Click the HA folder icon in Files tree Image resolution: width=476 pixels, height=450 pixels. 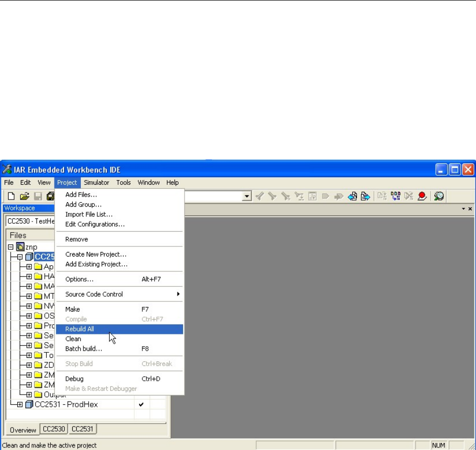pyautogui.click(x=38, y=276)
